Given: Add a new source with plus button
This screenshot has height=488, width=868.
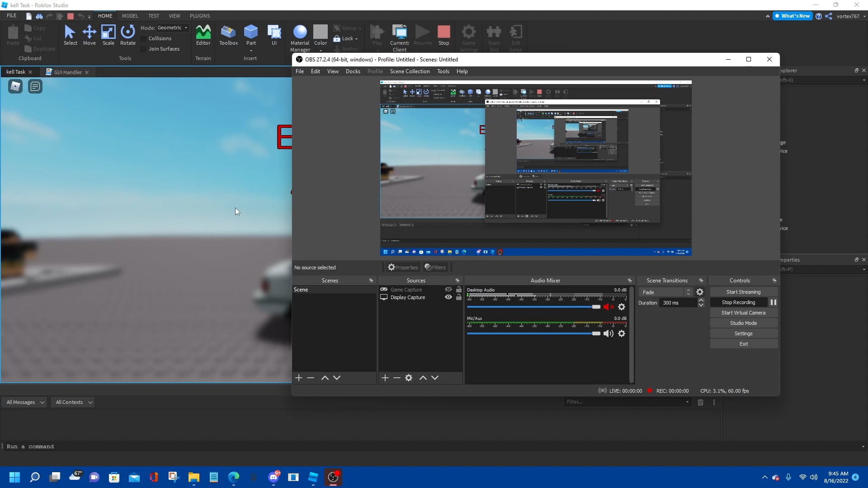Looking at the screenshot, I should pos(385,378).
